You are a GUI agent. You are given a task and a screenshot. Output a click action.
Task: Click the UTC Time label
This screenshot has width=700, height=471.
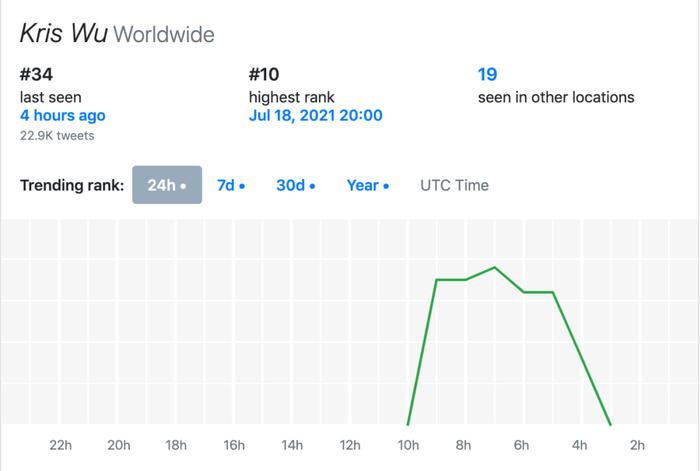(x=454, y=185)
